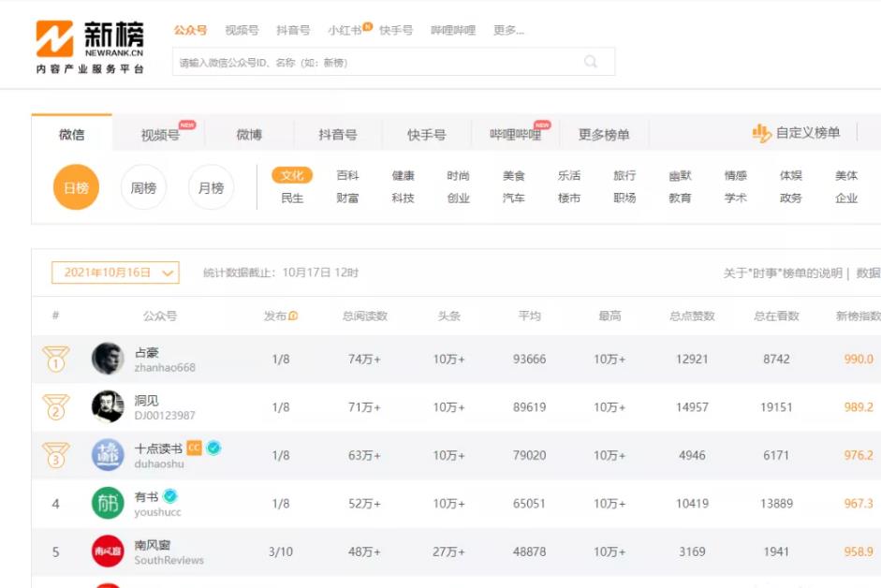Open the date dropdown 2021年10月16日

tap(115, 272)
